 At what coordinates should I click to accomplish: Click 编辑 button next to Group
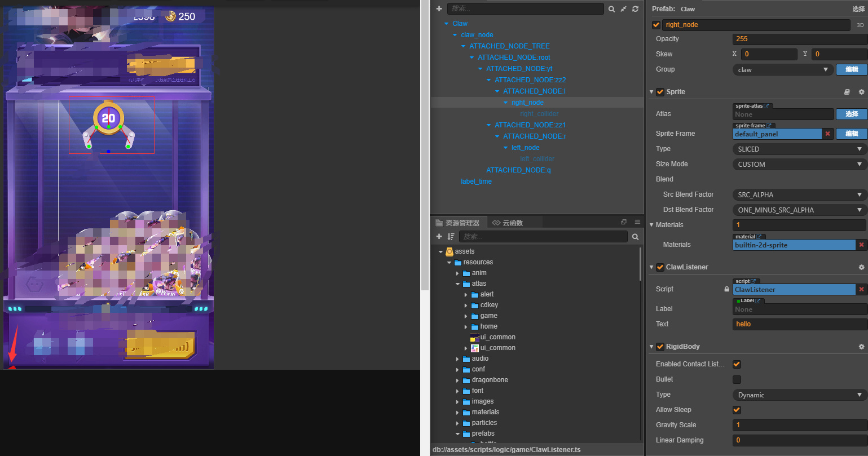click(852, 69)
